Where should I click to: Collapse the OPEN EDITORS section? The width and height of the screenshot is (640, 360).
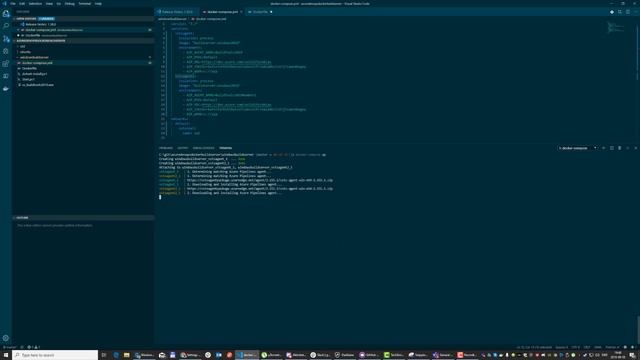84,19
